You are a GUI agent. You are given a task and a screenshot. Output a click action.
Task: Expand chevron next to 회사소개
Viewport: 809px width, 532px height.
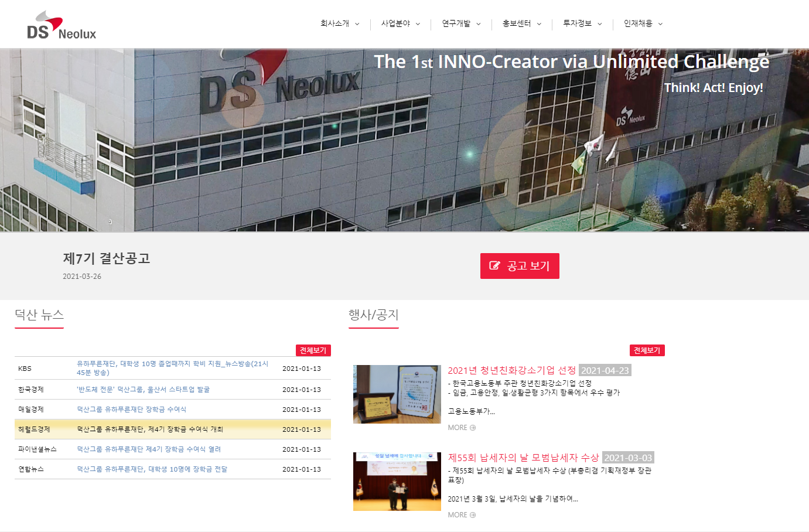pyautogui.click(x=357, y=24)
